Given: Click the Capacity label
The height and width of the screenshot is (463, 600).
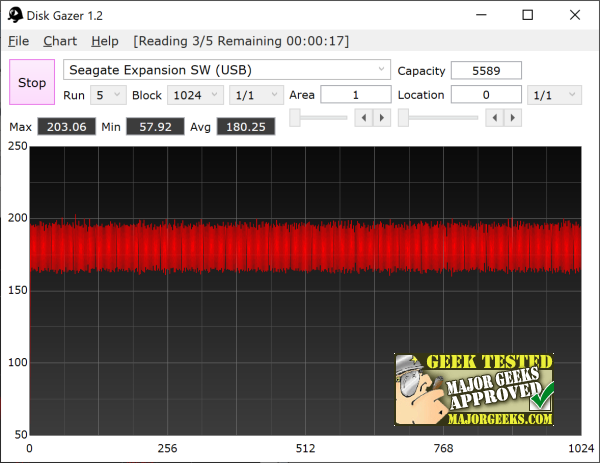Looking at the screenshot, I should pos(421,71).
